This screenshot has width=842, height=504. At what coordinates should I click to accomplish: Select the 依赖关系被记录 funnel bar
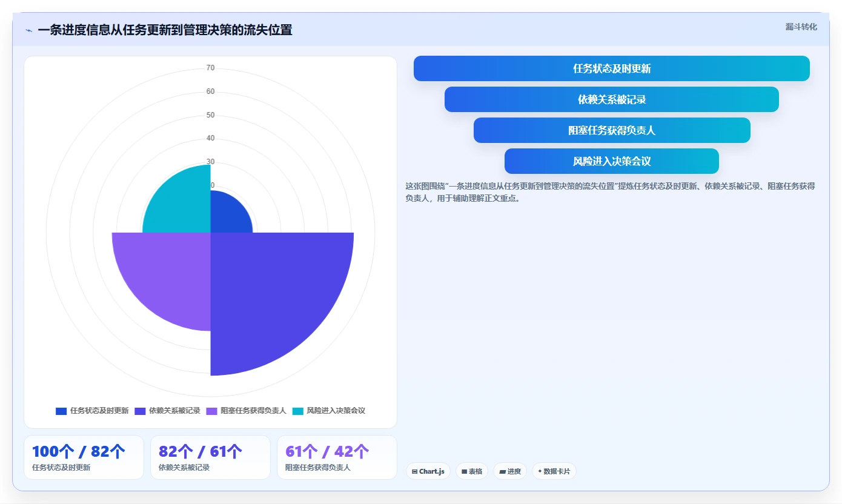tap(612, 99)
